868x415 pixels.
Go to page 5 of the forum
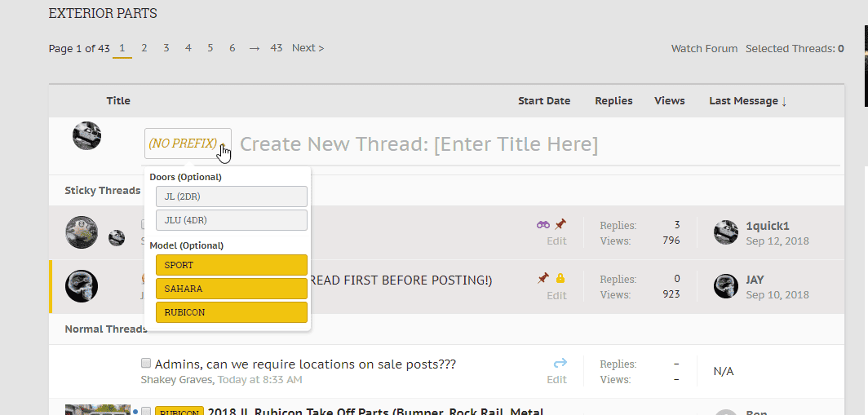pyautogui.click(x=210, y=48)
